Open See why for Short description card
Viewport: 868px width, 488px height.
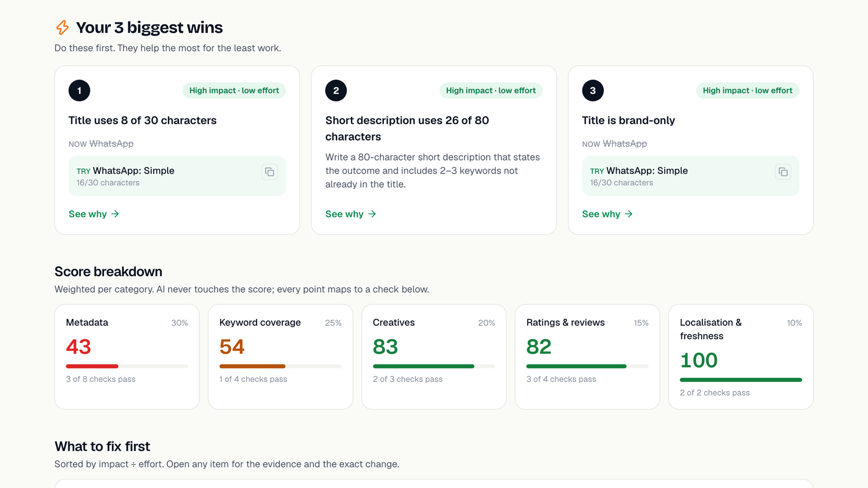(x=350, y=214)
